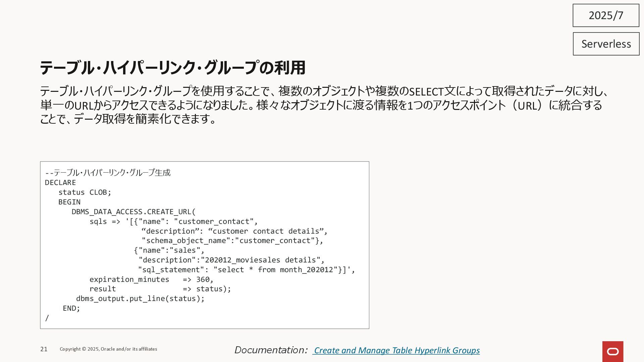Click the page number 21
Image resolution: width=644 pixels, height=362 pixels.
click(x=44, y=349)
